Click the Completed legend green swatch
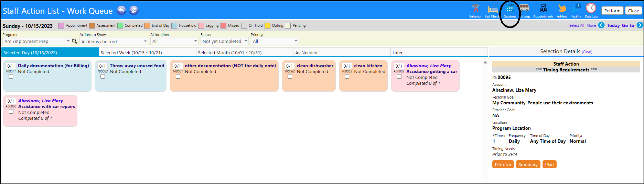 coord(120,25)
